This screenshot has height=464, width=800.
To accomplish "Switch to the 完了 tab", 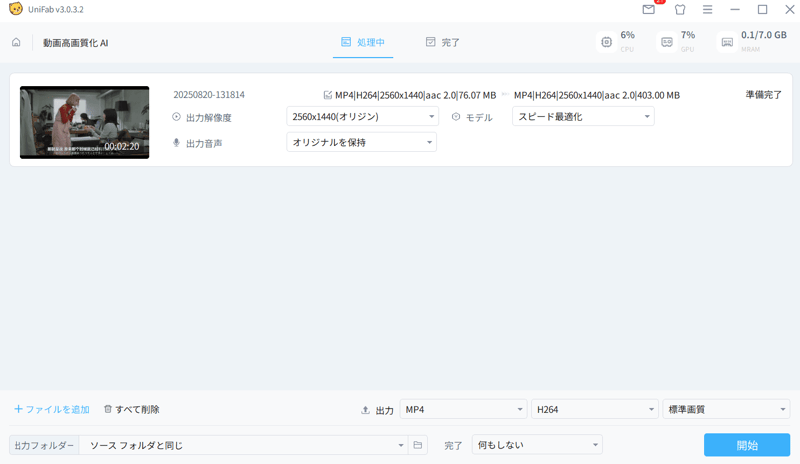I will click(x=442, y=42).
